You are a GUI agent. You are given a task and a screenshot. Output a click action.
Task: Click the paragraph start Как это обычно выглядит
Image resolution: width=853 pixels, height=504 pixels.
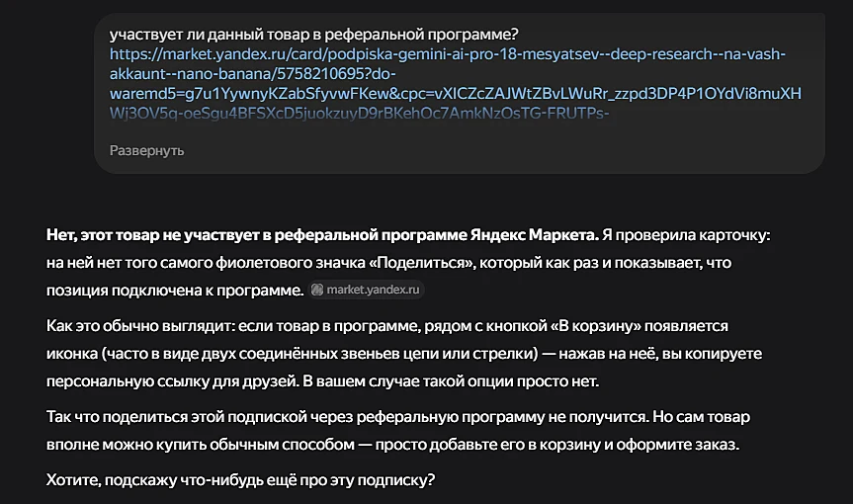pyautogui.click(x=140, y=326)
